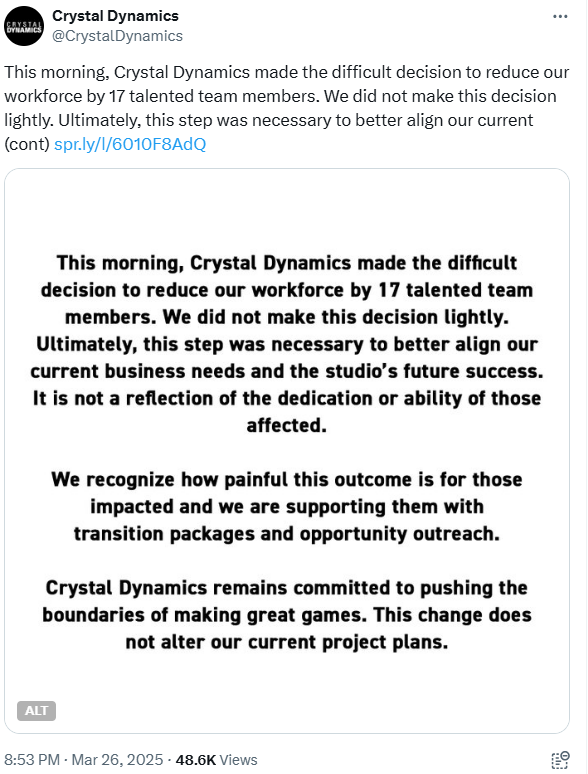Click the 'We recognize how painful' paragraph
The image size is (588, 774).
[x=287, y=506]
